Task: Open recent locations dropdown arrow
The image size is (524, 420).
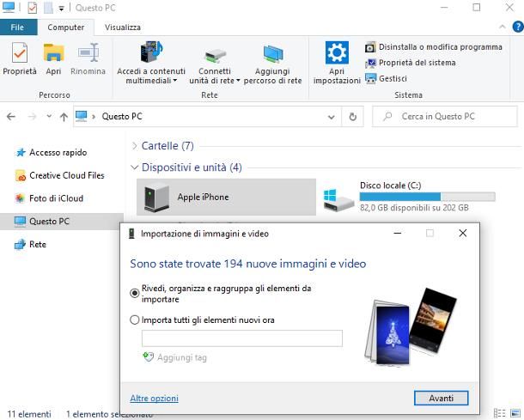Action: (49, 116)
